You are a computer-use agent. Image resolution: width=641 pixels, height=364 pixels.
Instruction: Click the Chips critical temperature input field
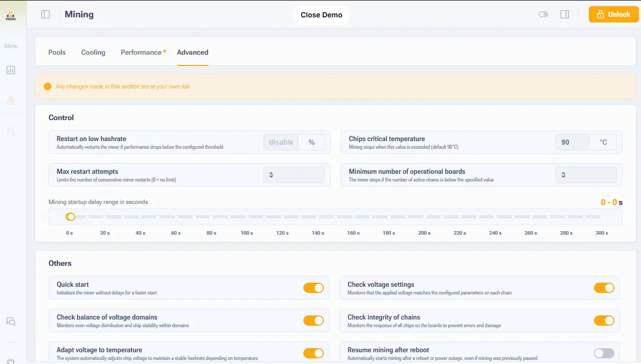pyautogui.click(x=572, y=142)
